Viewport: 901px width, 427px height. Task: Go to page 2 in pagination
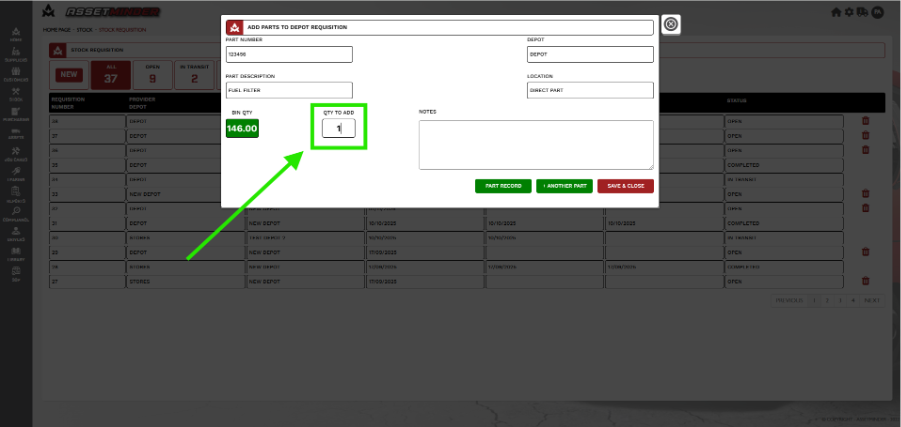click(x=827, y=301)
